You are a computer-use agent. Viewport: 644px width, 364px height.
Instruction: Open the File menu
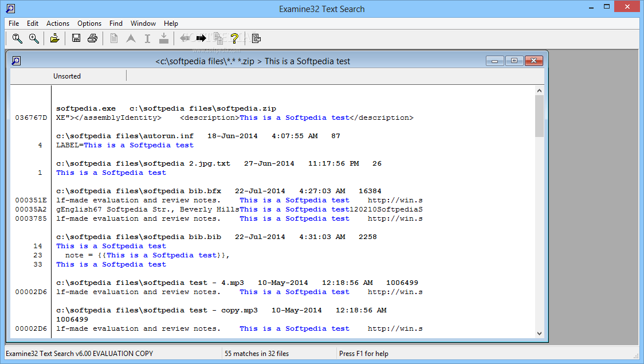coord(14,24)
